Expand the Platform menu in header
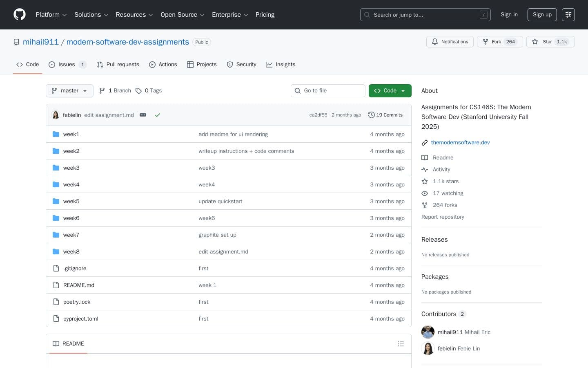The image size is (588, 368). pos(51,15)
